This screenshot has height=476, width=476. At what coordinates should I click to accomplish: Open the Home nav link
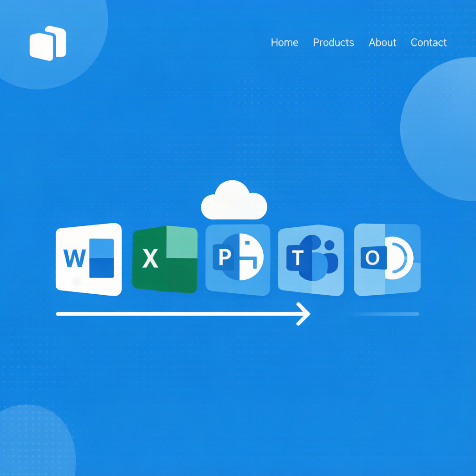pos(284,42)
